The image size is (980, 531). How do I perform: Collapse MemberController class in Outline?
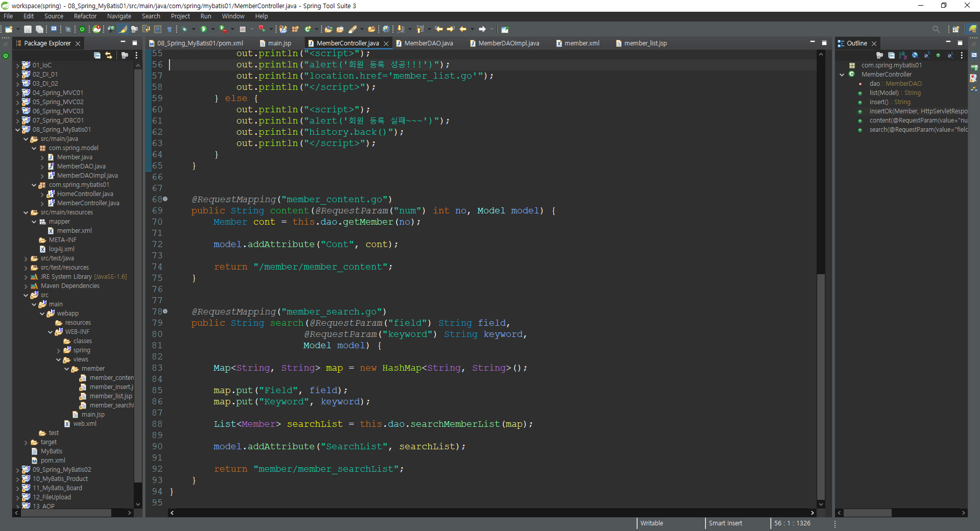(x=842, y=75)
